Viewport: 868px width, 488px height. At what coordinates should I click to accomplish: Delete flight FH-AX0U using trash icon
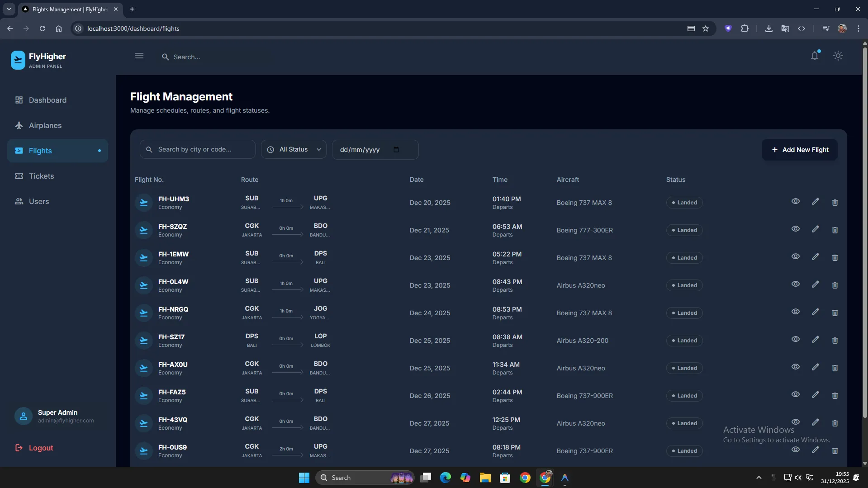835,368
